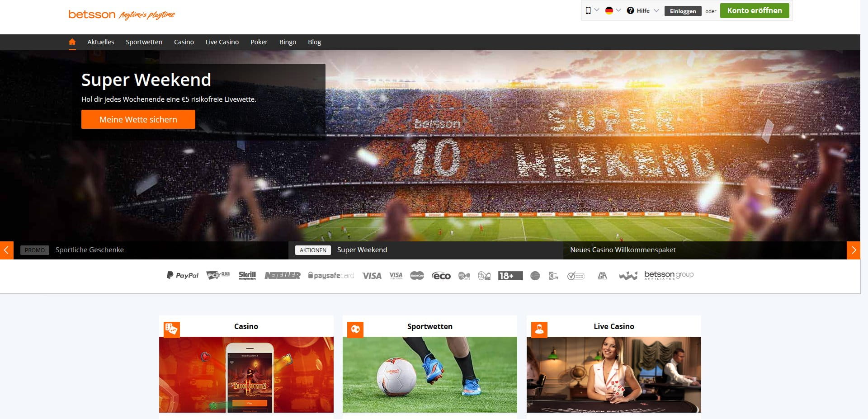Viewport: 868px width, 419px height.
Task: Click the green Konto eröffnen button
Action: [x=755, y=10]
